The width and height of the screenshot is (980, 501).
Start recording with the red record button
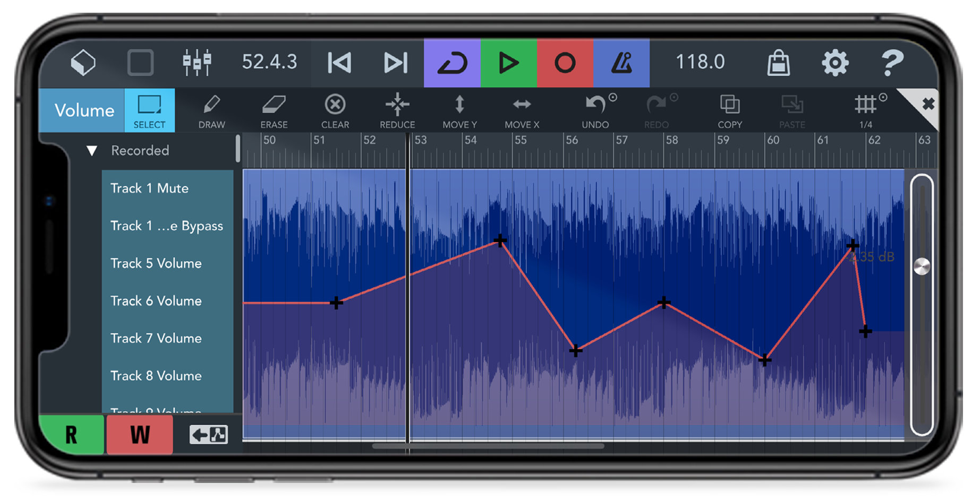click(x=565, y=63)
